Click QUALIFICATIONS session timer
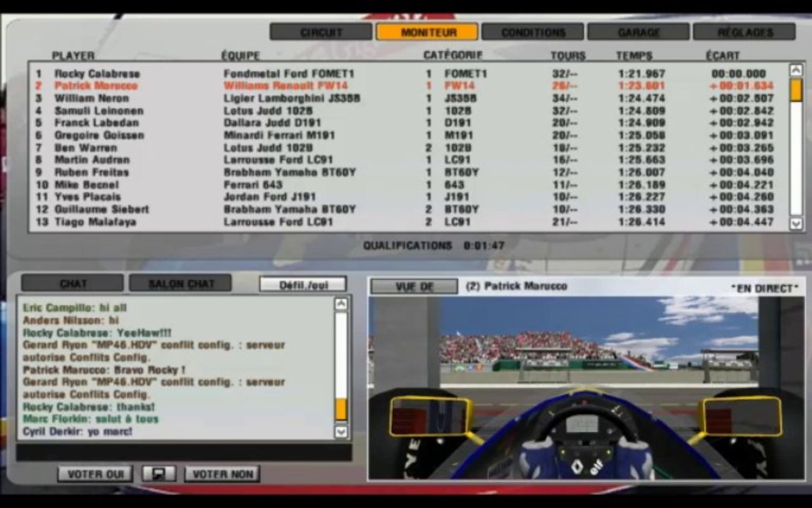The width and height of the screenshot is (812, 508). (x=433, y=246)
